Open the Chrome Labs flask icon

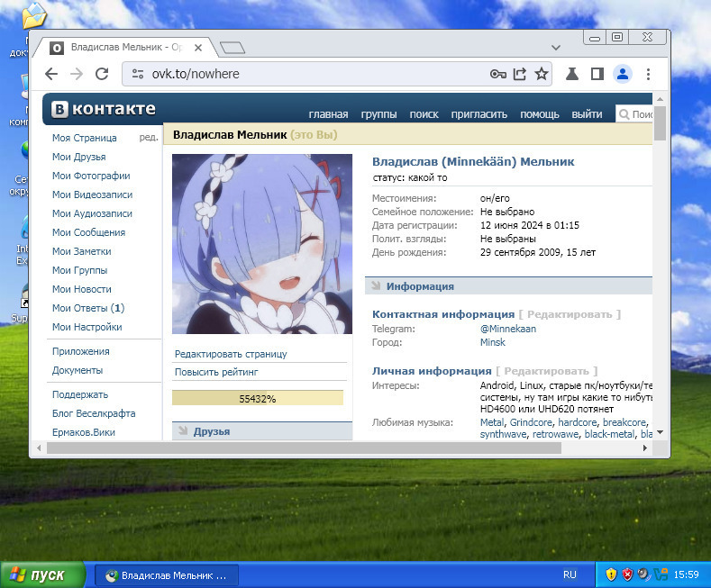[x=572, y=74]
